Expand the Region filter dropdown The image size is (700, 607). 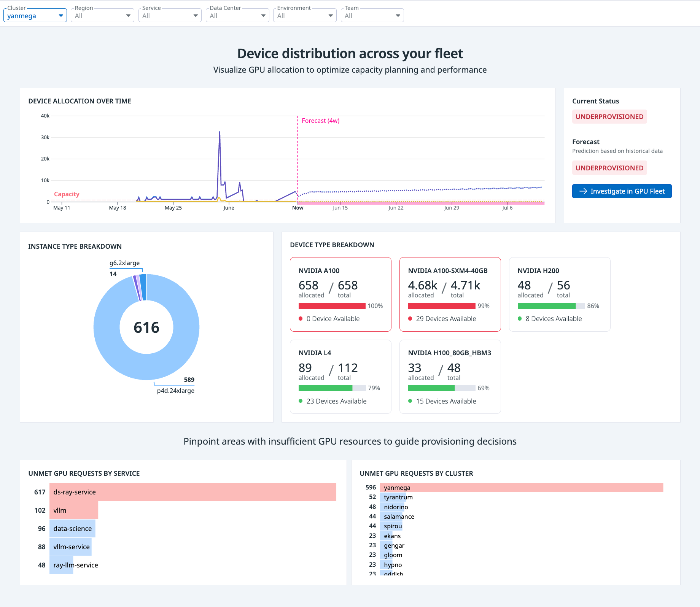pyautogui.click(x=102, y=15)
